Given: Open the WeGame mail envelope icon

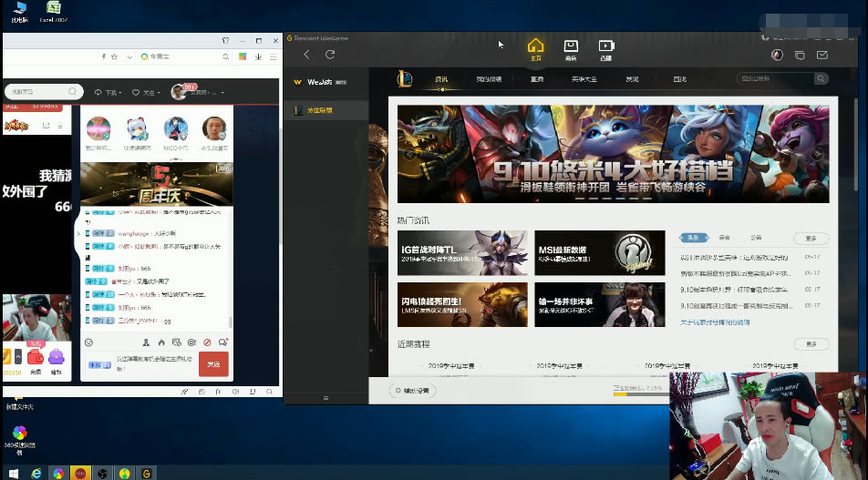Looking at the screenshot, I should click(822, 55).
